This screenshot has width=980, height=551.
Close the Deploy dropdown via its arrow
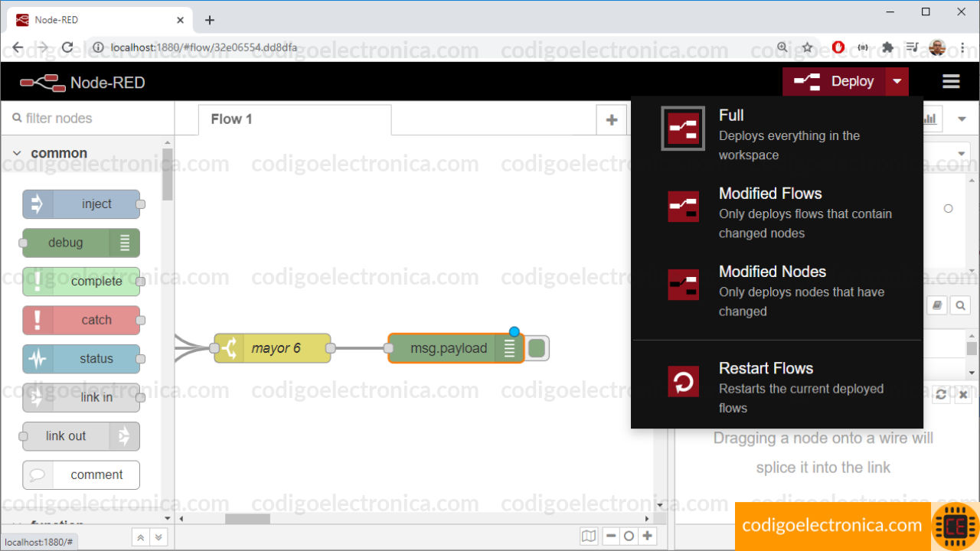pyautogui.click(x=897, y=81)
